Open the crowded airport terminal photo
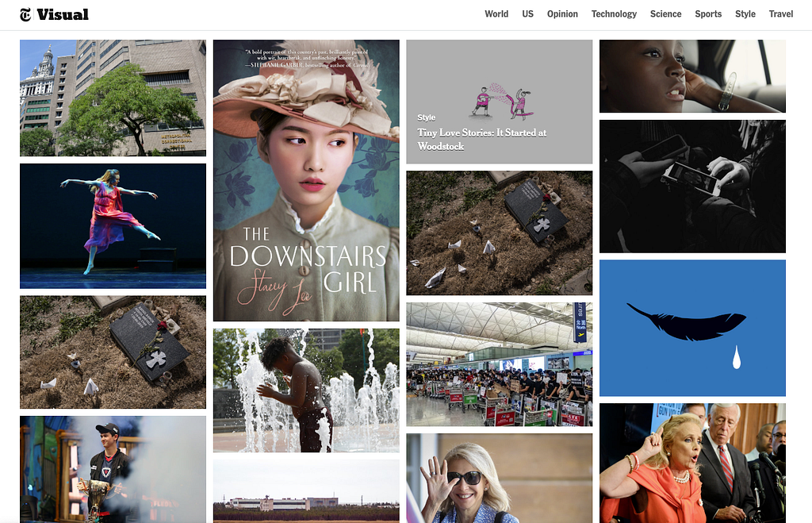This screenshot has height=523, width=812. click(500, 364)
